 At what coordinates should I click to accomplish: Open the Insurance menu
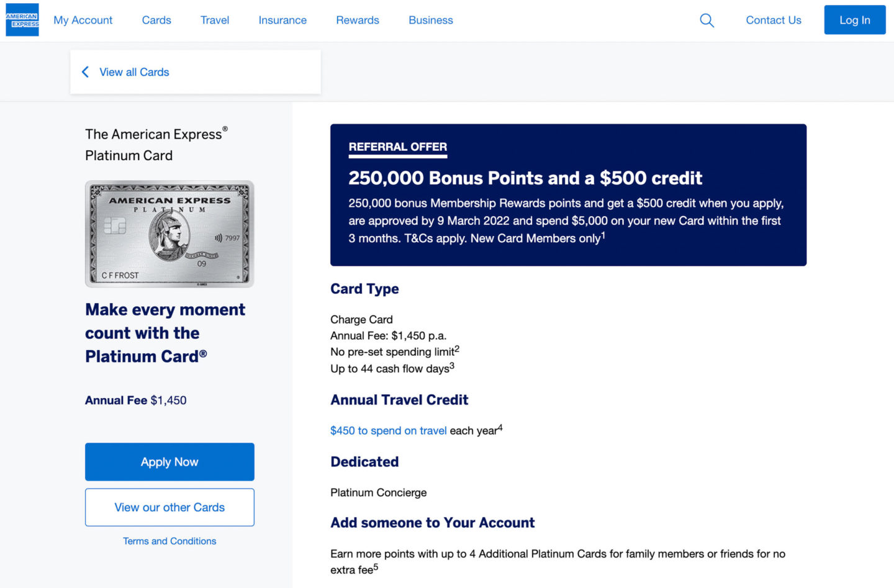click(282, 20)
